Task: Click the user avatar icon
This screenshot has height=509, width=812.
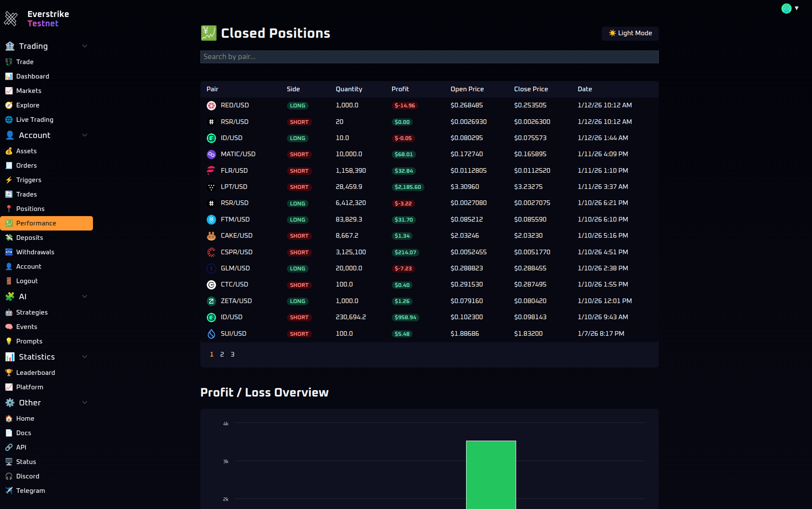Action: pos(786,8)
